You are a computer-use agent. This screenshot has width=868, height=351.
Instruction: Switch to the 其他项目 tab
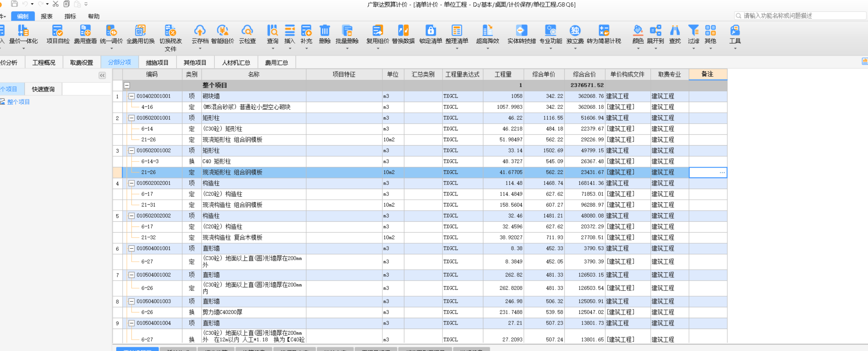[x=195, y=62]
